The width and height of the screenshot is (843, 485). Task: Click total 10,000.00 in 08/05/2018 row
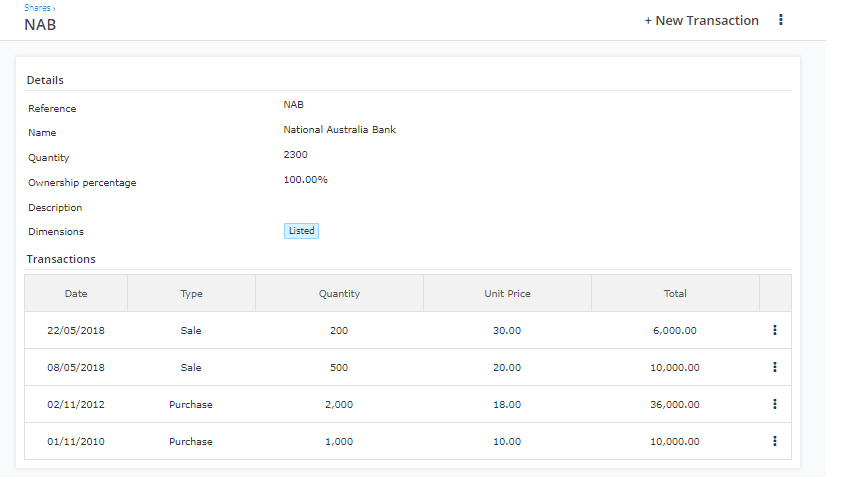pos(675,368)
